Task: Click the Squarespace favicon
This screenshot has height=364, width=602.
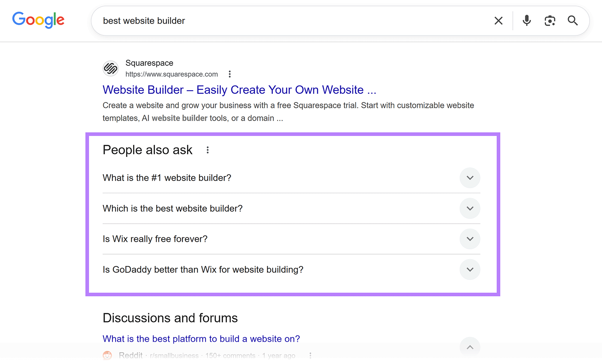Action: pyautogui.click(x=110, y=68)
